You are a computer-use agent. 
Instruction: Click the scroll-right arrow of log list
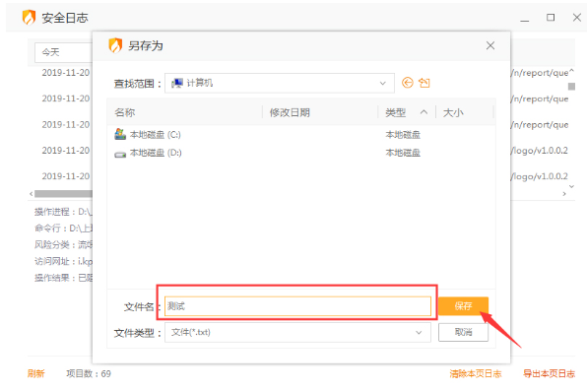564,194
